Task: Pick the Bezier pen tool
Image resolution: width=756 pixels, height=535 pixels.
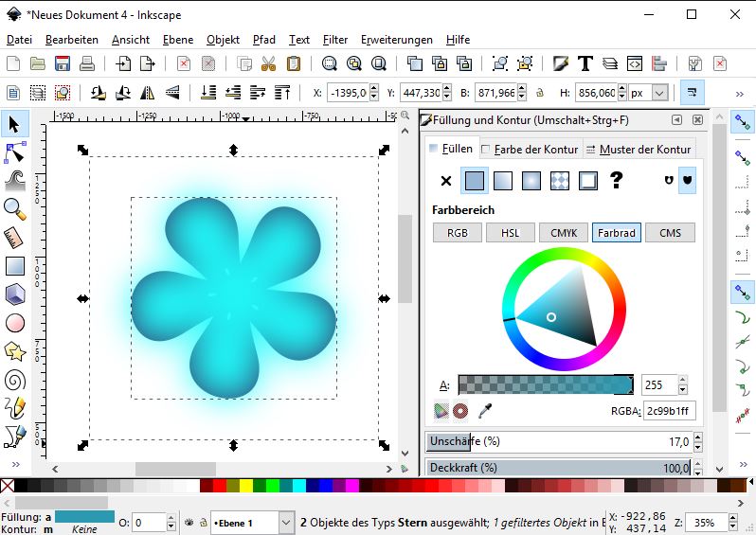Action: (x=15, y=437)
